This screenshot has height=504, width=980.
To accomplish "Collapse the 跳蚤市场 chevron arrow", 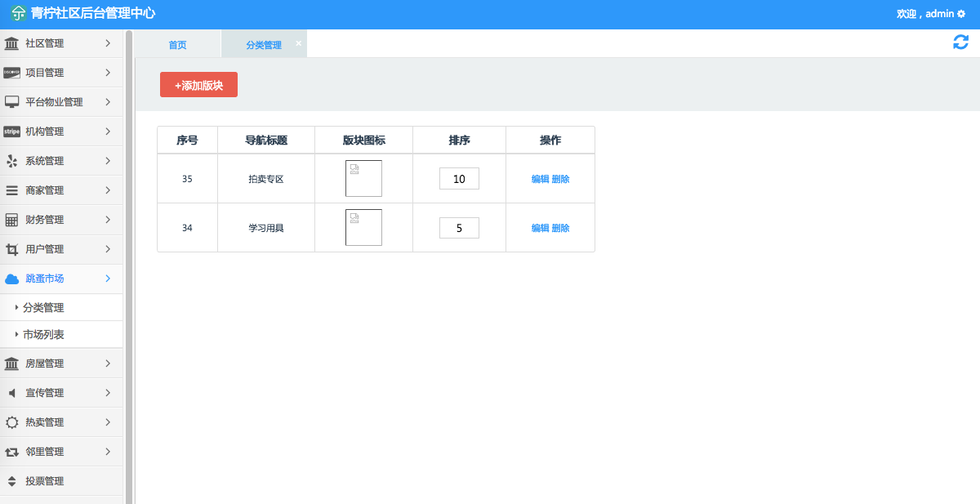I will pyautogui.click(x=108, y=279).
